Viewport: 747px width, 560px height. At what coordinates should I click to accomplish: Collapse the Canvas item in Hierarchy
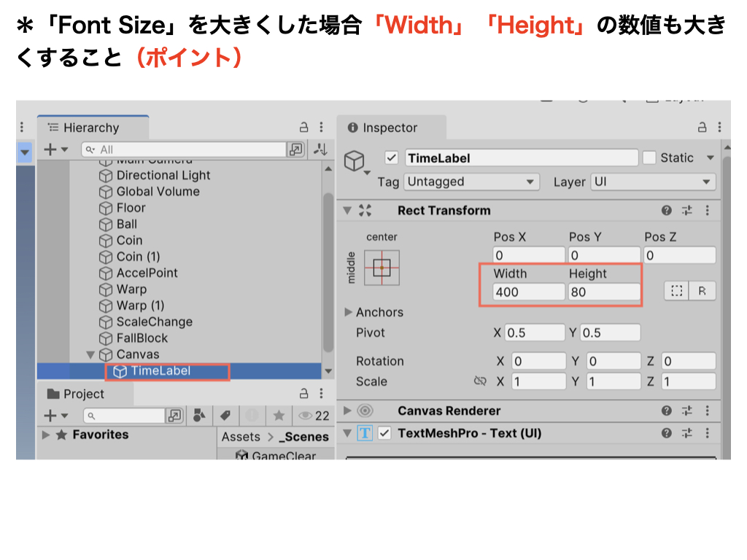[x=90, y=354]
